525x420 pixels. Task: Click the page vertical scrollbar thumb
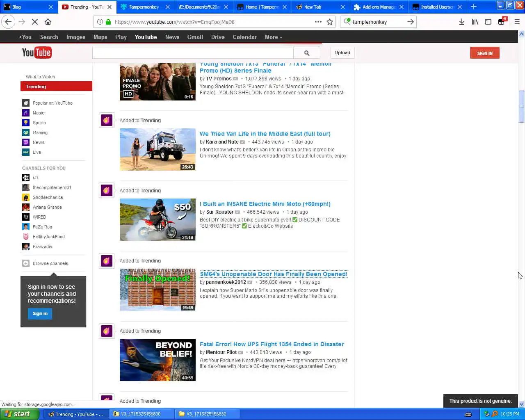click(521, 106)
